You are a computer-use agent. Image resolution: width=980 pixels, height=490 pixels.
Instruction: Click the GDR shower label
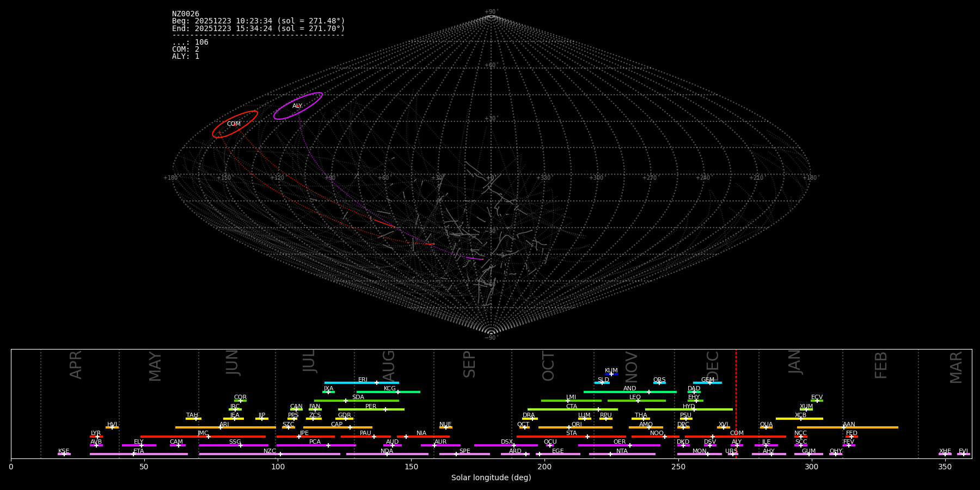click(x=345, y=415)
